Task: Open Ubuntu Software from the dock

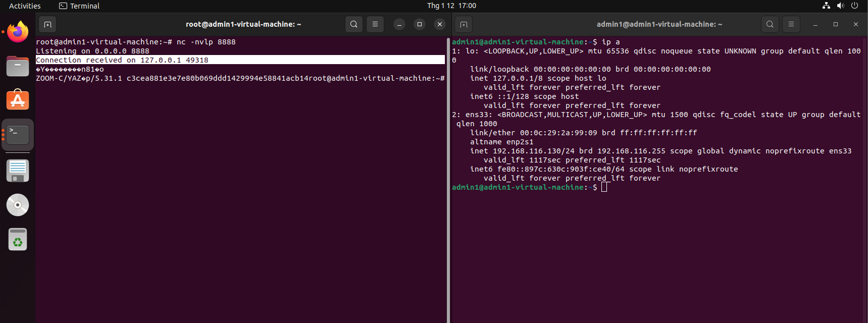Action: pos(18,100)
